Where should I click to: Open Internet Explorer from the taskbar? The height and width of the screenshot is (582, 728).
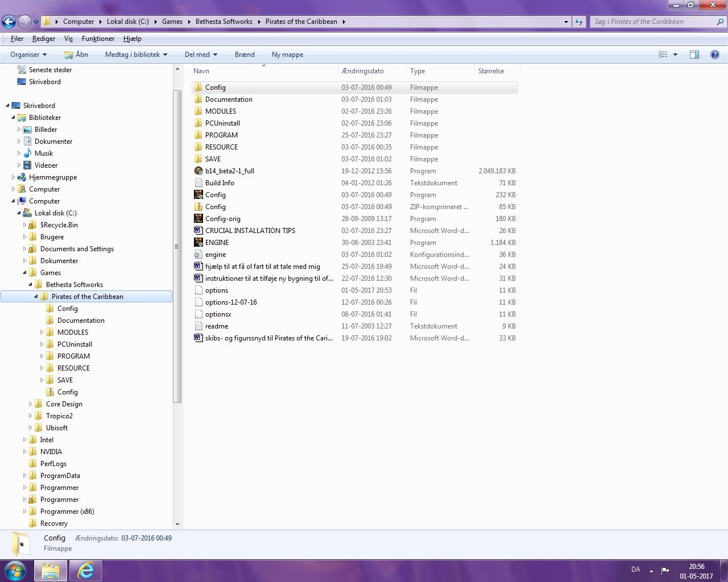pos(85,570)
